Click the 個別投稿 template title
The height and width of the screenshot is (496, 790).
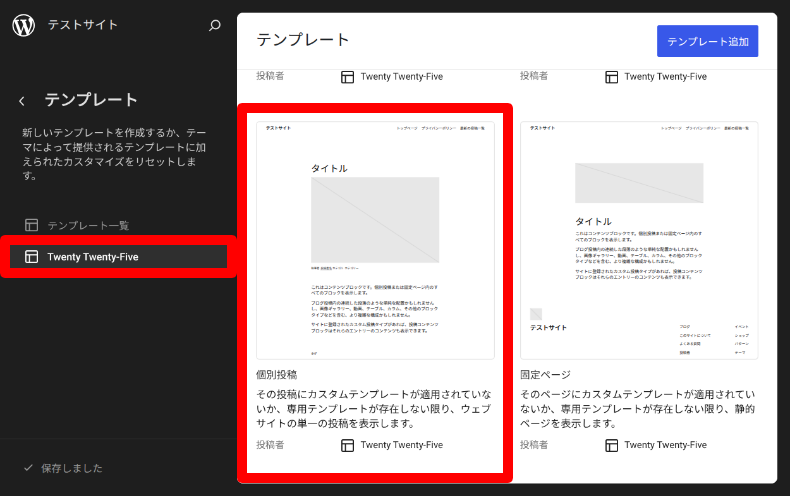click(277, 375)
